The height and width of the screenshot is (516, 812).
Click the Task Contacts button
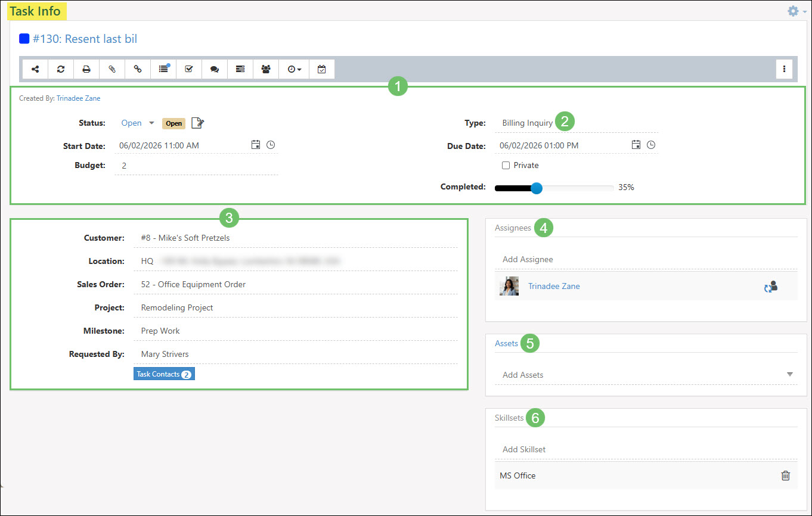click(165, 374)
